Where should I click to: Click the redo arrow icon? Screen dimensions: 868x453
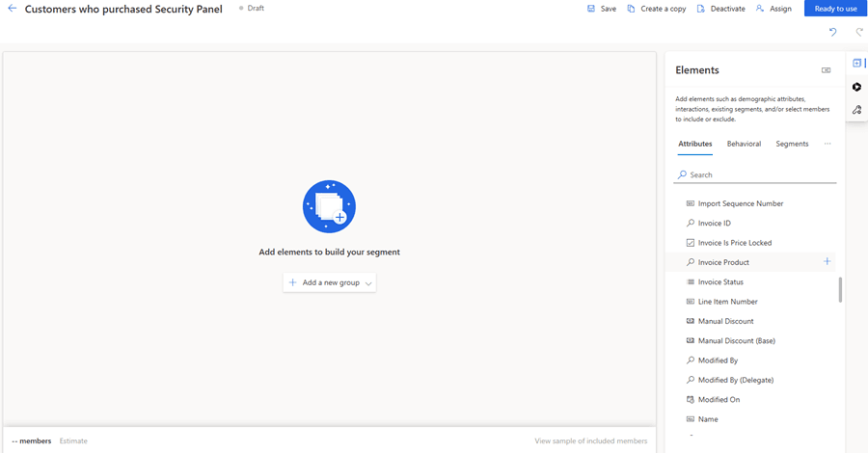coord(858,33)
